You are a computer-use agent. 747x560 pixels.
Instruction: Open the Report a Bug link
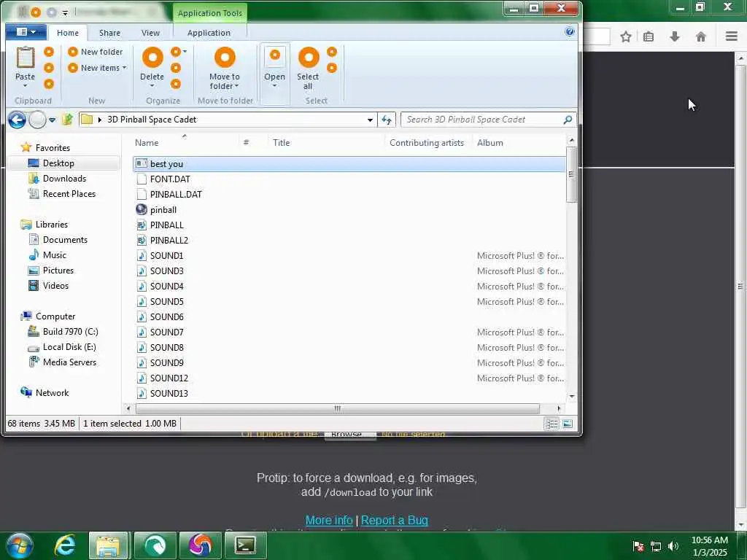(395, 520)
